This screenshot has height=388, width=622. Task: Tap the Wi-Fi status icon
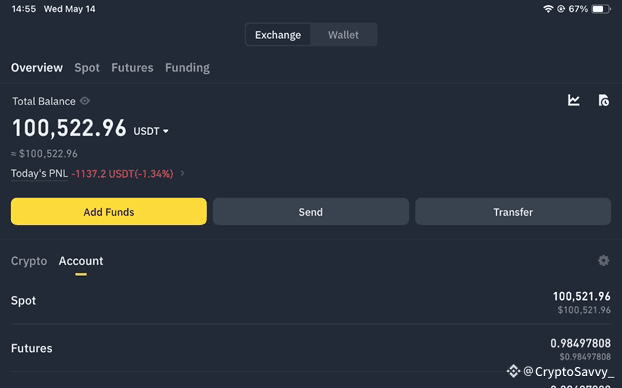click(x=548, y=9)
